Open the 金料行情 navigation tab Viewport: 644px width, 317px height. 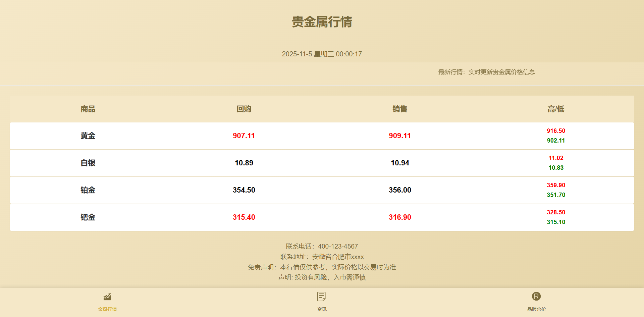107,309
